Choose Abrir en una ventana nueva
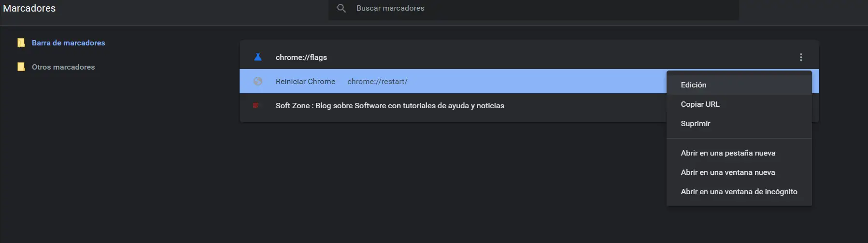 [728, 172]
